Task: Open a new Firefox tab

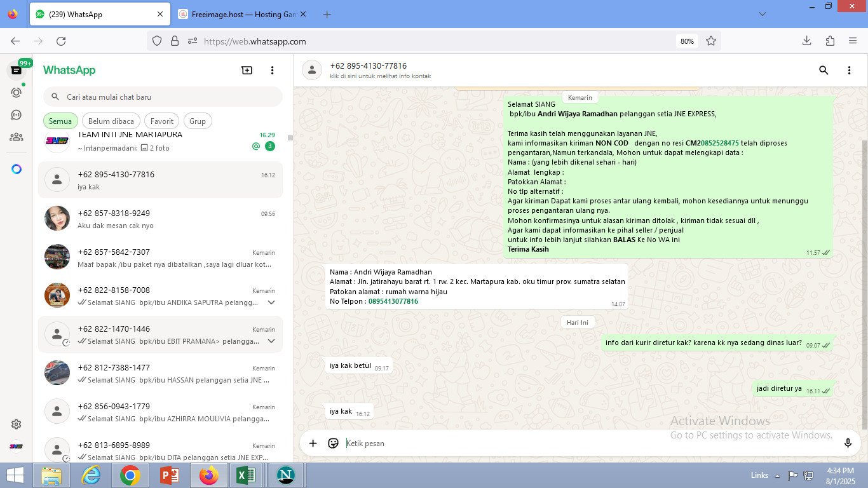Action: [327, 14]
